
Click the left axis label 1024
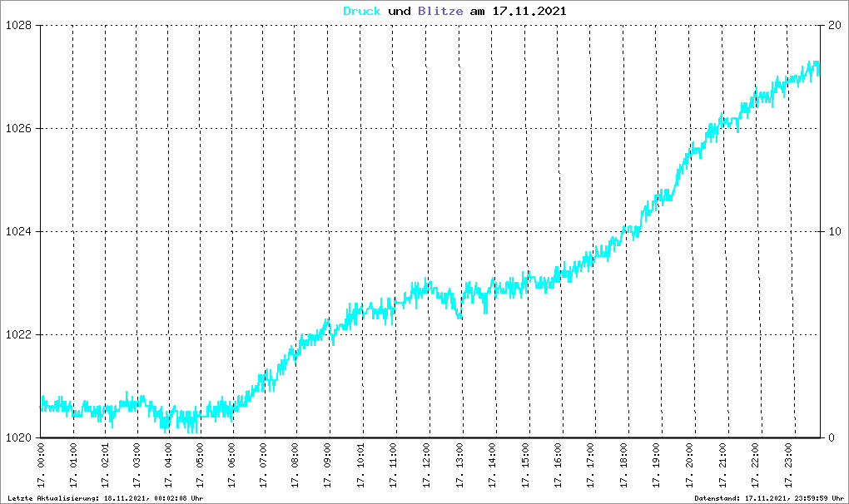point(18,232)
